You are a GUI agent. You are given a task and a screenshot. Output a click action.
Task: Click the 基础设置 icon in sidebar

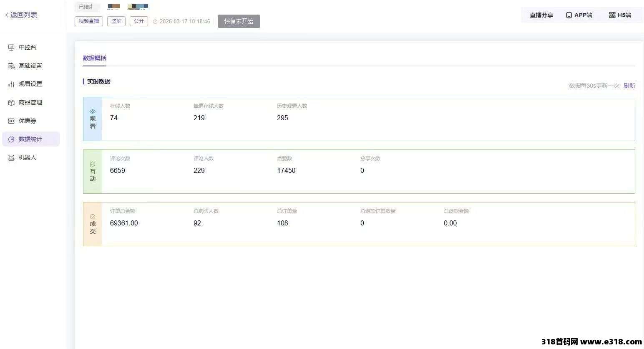pos(11,66)
